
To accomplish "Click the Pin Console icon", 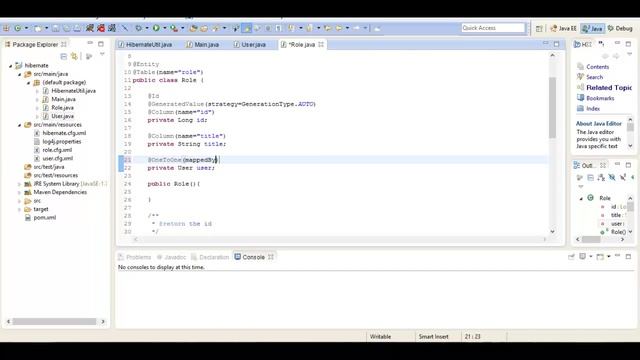I will 571,257.
